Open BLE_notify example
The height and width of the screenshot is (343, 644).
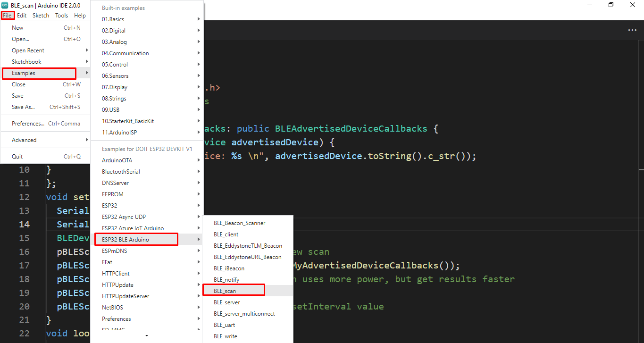[x=248, y=280]
